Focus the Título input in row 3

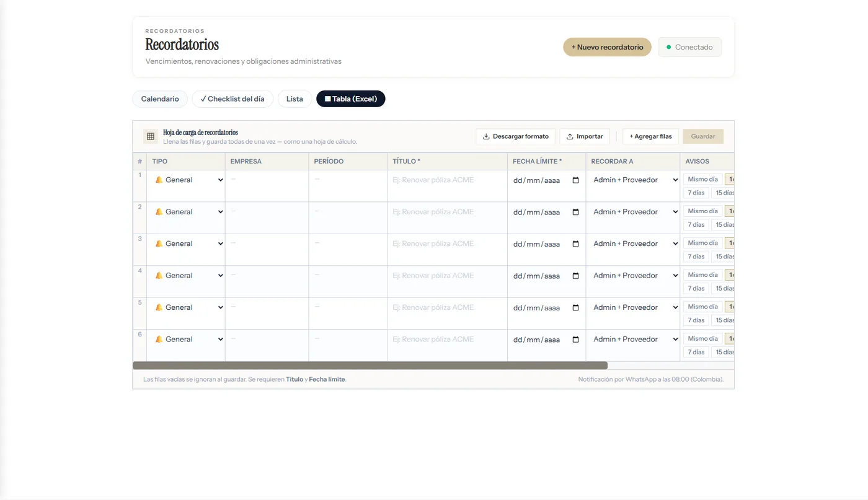(x=447, y=244)
